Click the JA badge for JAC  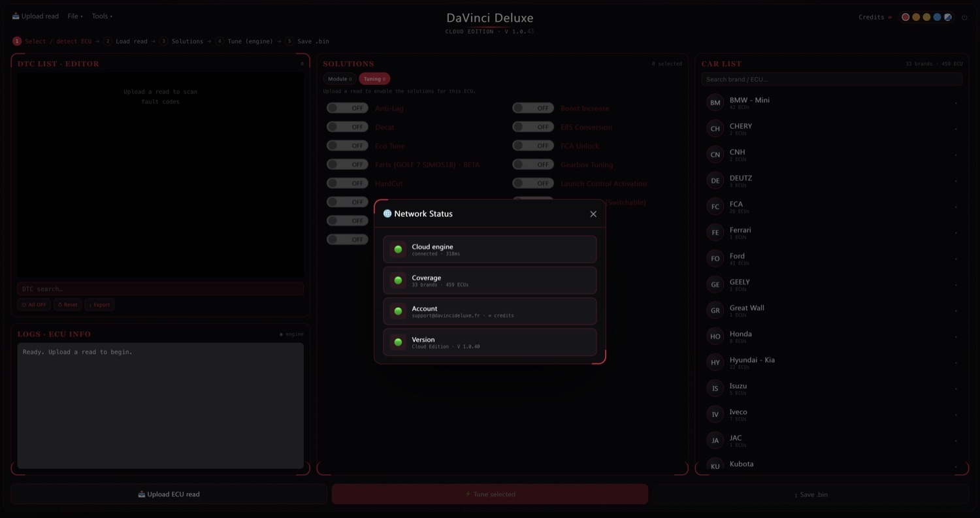pyautogui.click(x=715, y=440)
